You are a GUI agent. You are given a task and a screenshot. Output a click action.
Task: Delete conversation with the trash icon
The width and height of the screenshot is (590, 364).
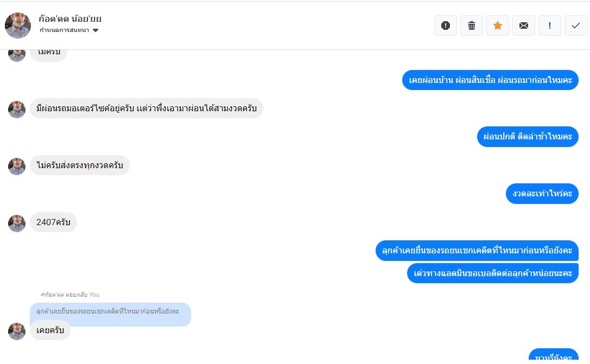coord(472,25)
